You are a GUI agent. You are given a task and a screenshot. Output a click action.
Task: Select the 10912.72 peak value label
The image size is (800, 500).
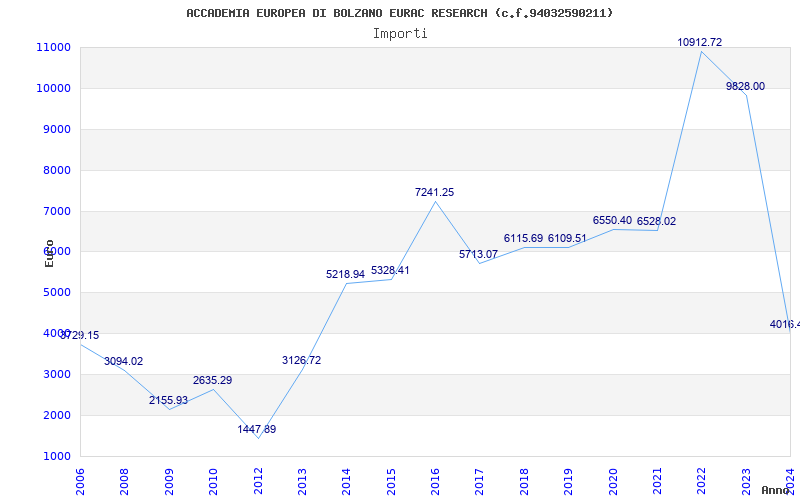(699, 42)
